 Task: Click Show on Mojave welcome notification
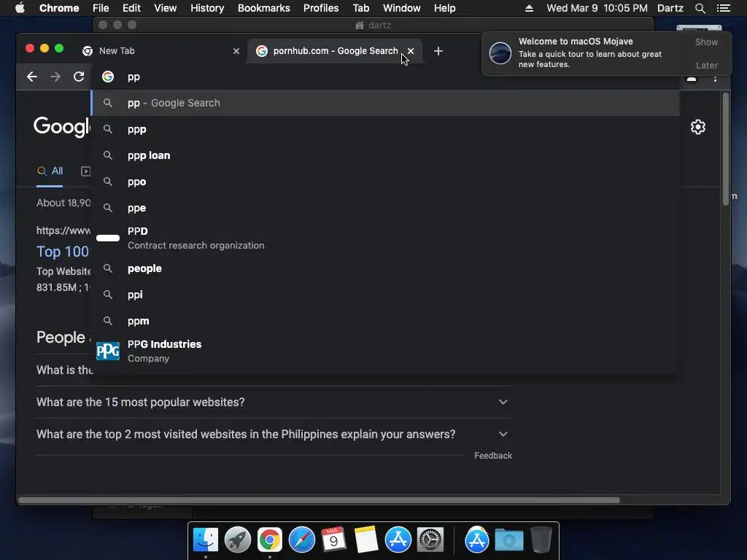pos(706,42)
